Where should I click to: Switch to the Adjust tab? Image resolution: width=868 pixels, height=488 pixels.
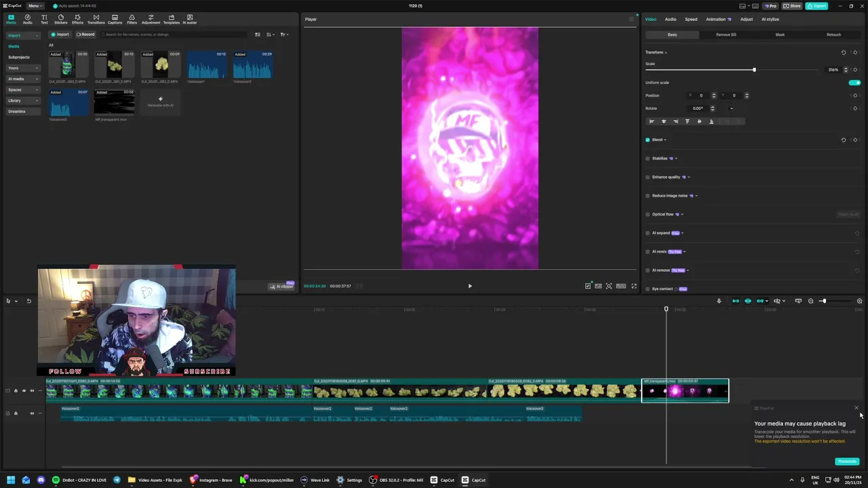[747, 19]
